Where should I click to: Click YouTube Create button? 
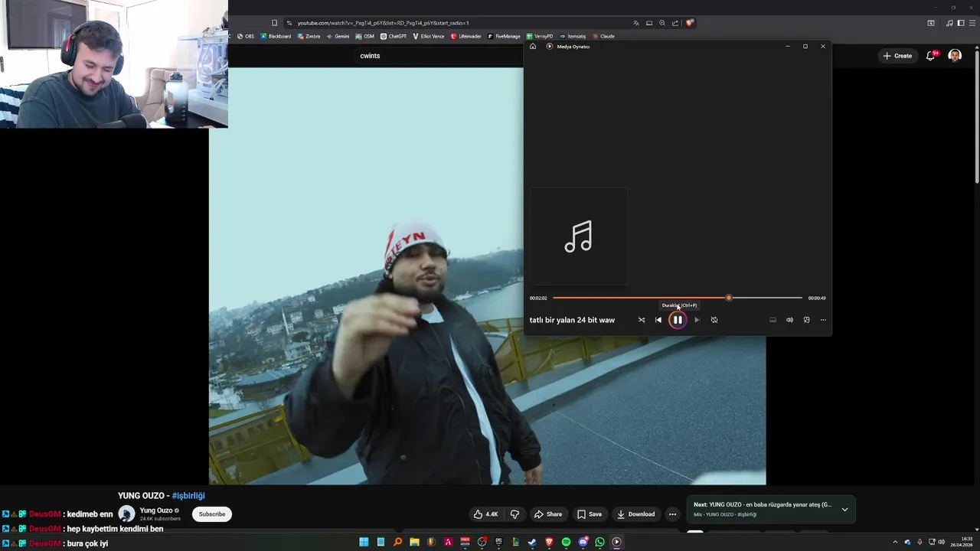[x=897, y=56]
